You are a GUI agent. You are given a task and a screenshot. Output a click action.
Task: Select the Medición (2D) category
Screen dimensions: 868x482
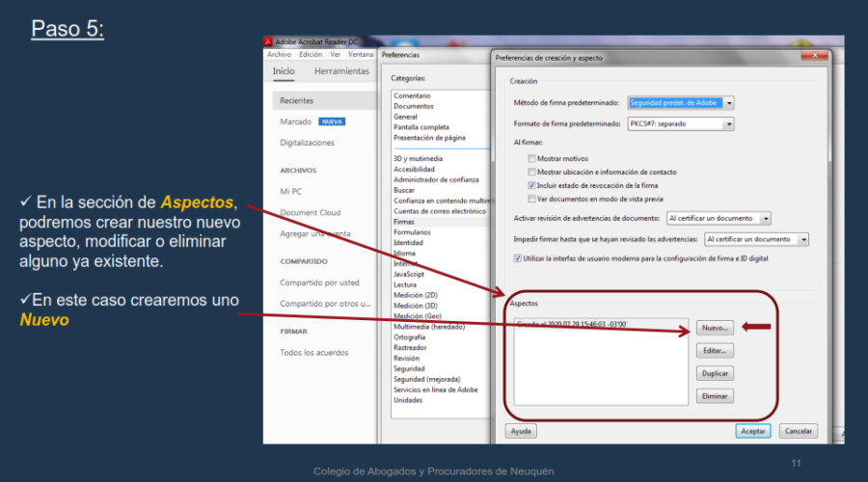[415, 296]
